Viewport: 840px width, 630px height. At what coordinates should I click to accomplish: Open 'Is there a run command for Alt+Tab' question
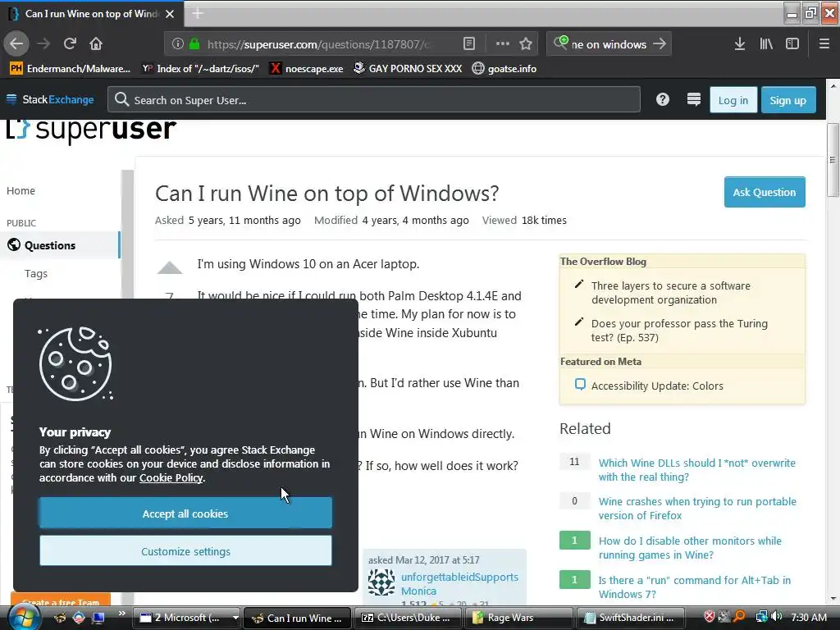tap(694, 587)
